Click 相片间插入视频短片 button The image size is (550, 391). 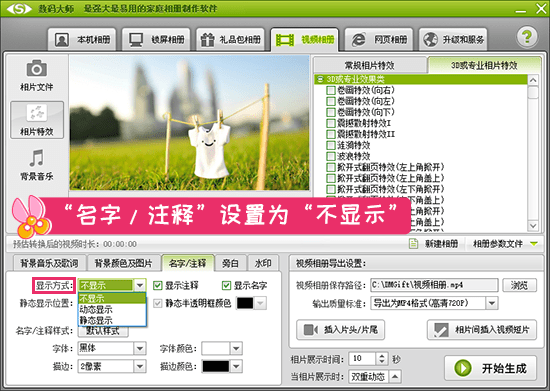click(482, 330)
